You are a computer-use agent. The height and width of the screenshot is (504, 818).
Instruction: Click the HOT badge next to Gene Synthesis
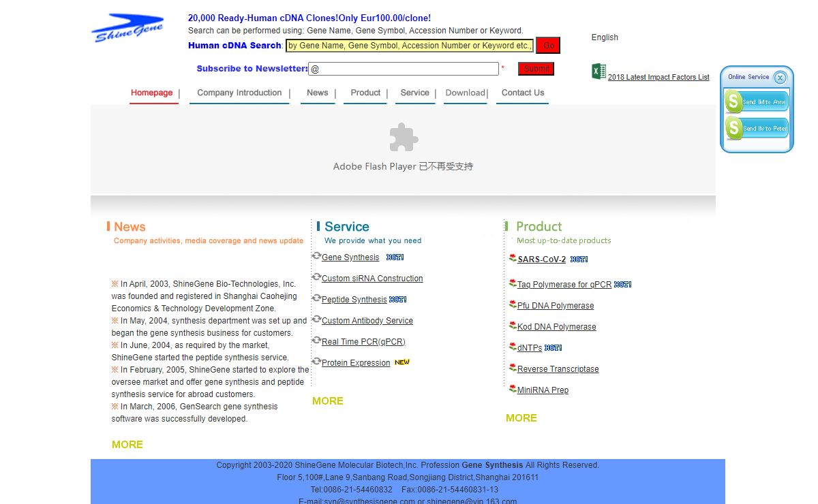point(395,257)
